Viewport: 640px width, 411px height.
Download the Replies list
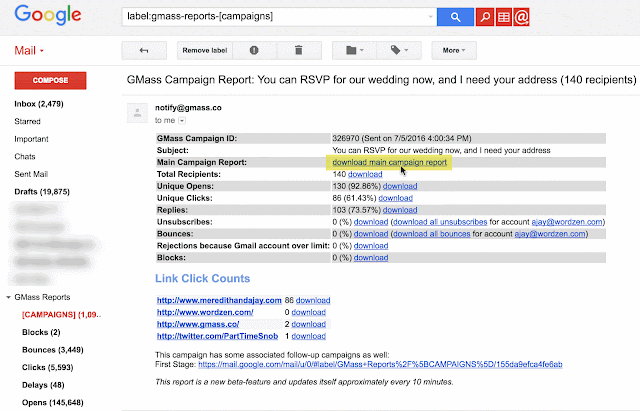pyautogui.click(x=400, y=210)
